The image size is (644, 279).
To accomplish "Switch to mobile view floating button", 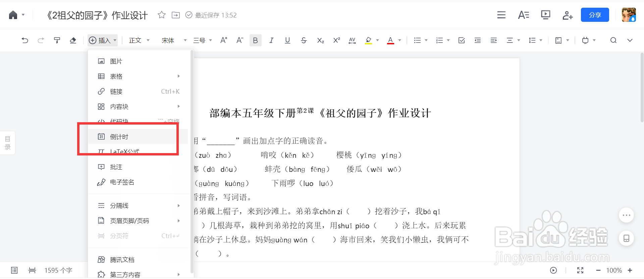I will [x=626, y=238].
